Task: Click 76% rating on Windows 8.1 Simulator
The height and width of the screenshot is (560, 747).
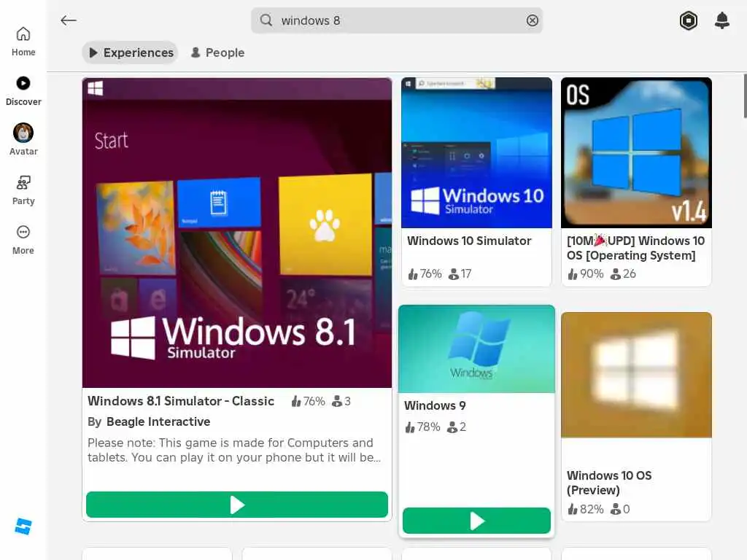Action: click(x=309, y=402)
